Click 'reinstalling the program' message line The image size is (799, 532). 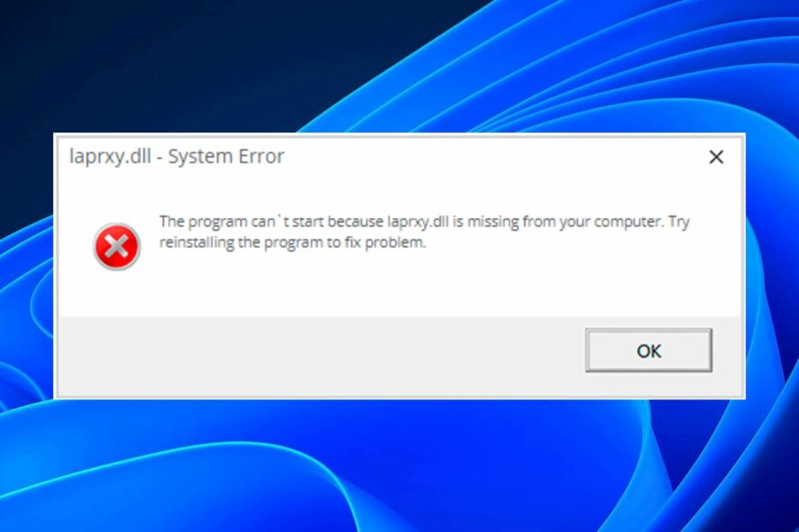point(292,243)
